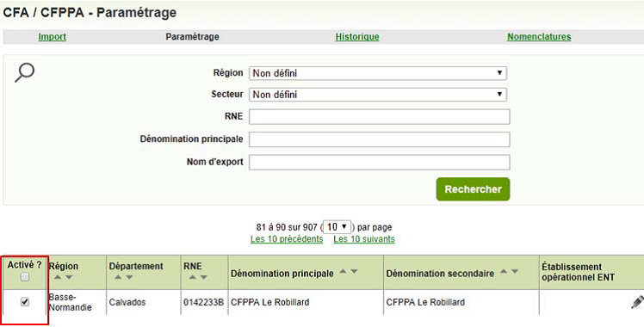Open the Région dropdown
Screen dimensions: 644x327
pyautogui.click(x=378, y=73)
